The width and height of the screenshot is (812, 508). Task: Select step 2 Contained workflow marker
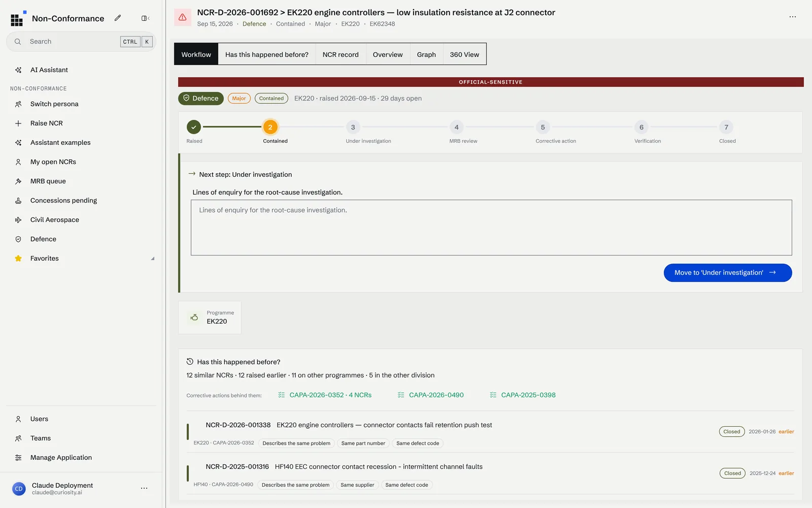pyautogui.click(x=270, y=128)
